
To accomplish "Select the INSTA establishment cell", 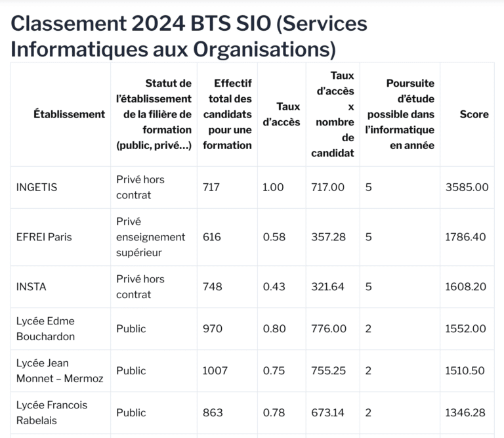I will (31, 286).
